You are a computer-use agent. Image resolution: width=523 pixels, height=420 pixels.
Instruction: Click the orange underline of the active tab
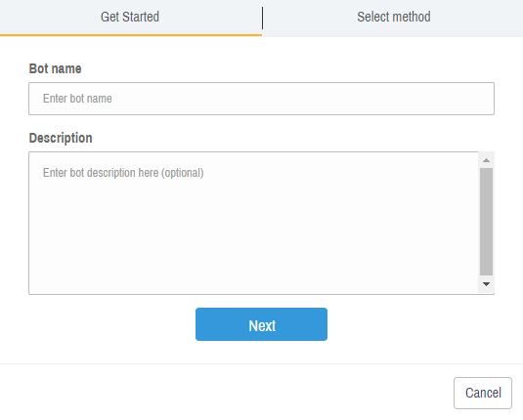(131, 34)
